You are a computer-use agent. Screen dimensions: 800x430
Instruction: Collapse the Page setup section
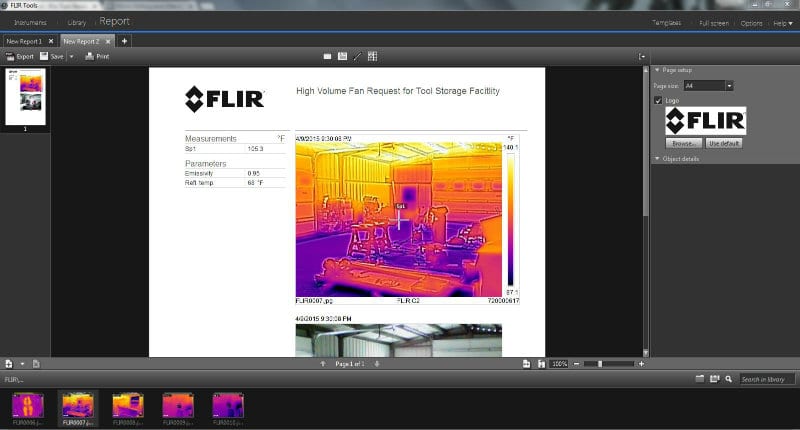pos(657,70)
